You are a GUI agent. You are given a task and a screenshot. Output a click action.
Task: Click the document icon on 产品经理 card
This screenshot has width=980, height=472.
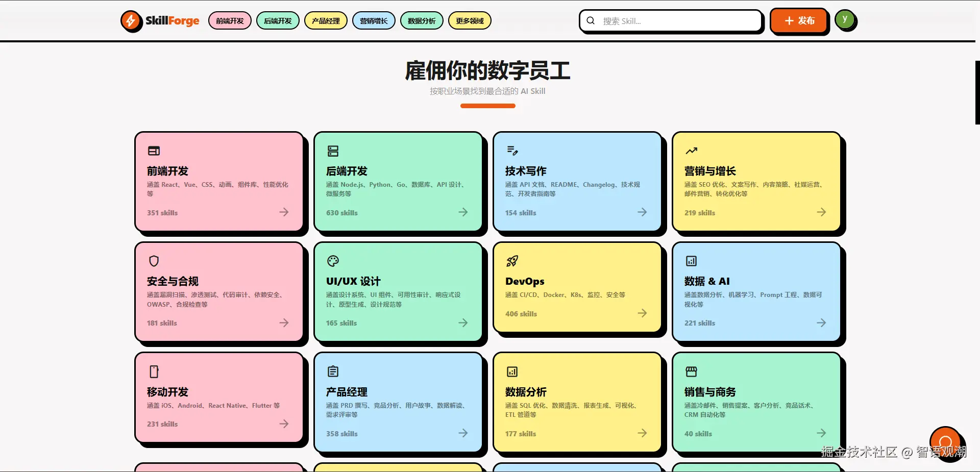[x=332, y=371]
